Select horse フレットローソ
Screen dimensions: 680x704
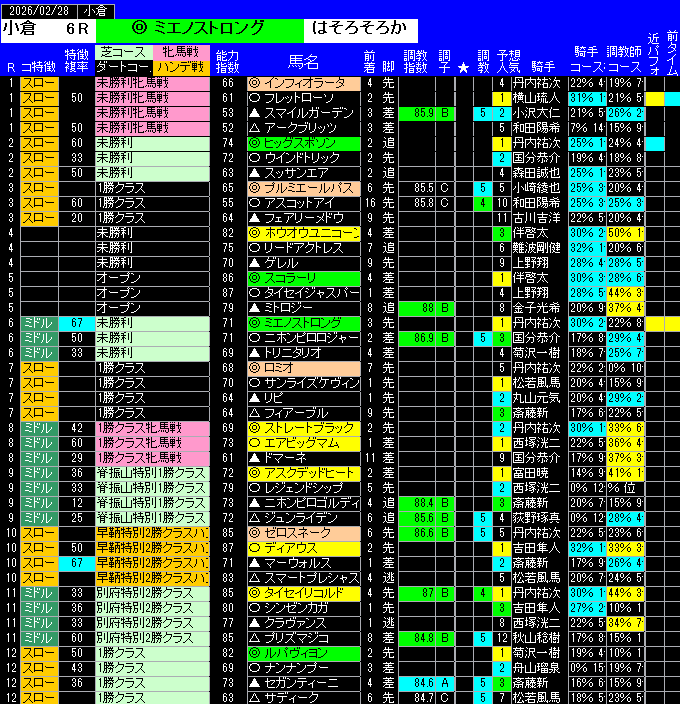(x=304, y=98)
